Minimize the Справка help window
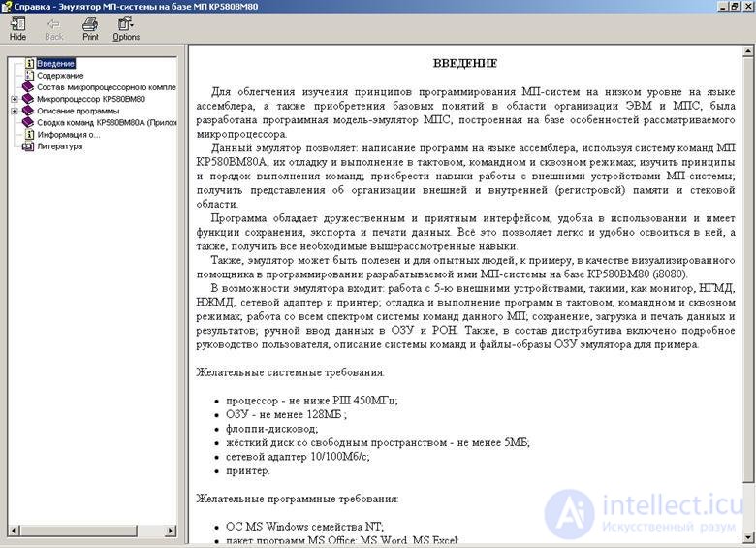 721,6
